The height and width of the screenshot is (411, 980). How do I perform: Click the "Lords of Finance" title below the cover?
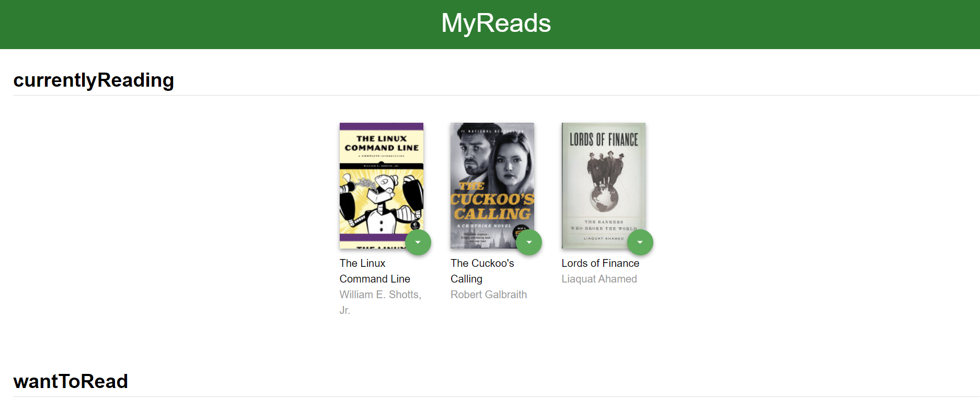point(600,263)
